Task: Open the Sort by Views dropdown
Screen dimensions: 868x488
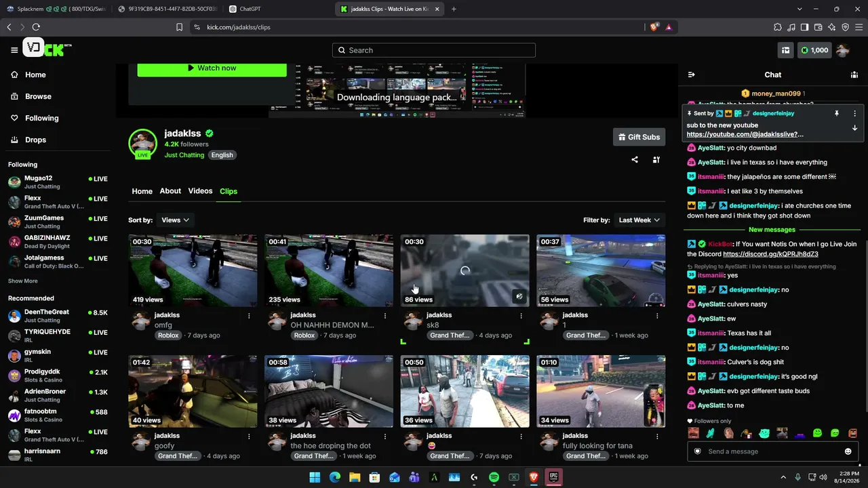Action: (175, 220)
